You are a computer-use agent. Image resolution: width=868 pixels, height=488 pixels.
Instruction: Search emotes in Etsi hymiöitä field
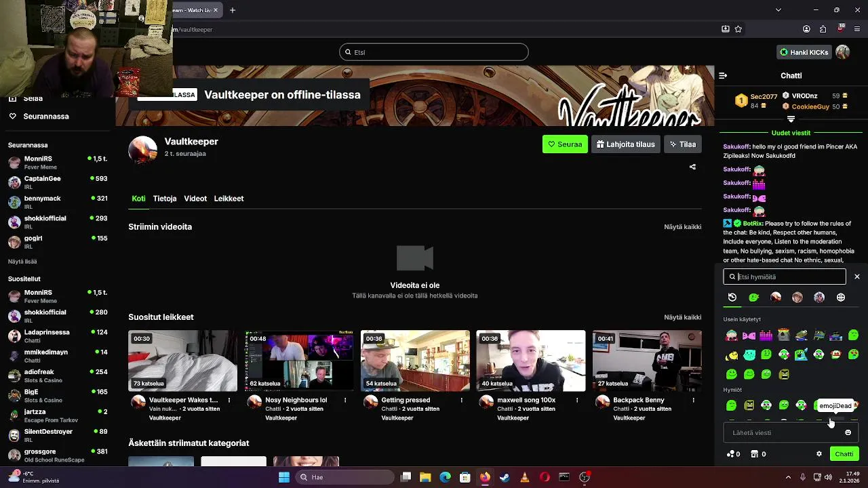785,277
